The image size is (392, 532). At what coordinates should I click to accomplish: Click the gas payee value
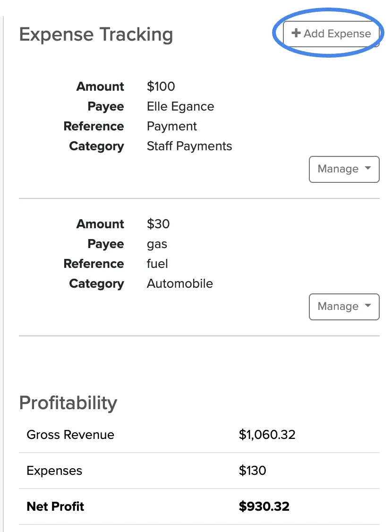157,244
